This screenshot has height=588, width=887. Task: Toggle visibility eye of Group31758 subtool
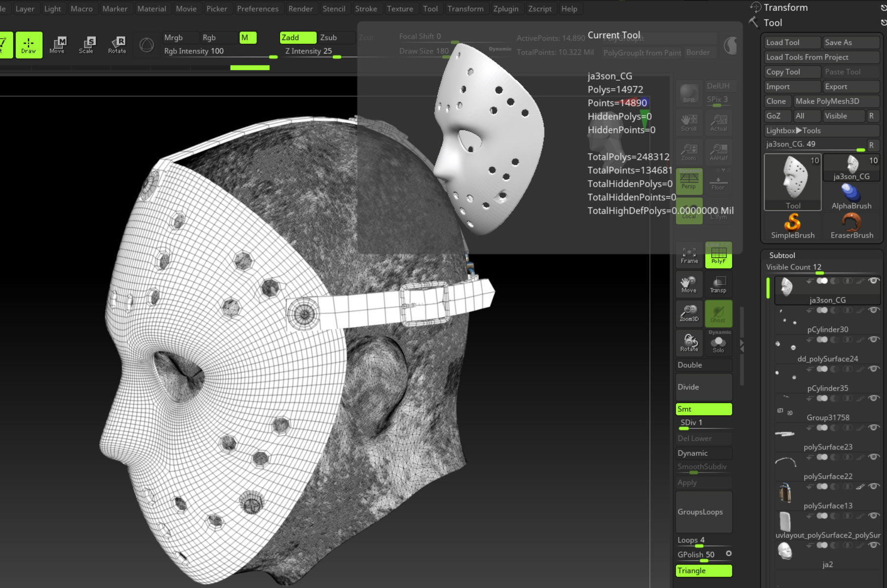873,399
